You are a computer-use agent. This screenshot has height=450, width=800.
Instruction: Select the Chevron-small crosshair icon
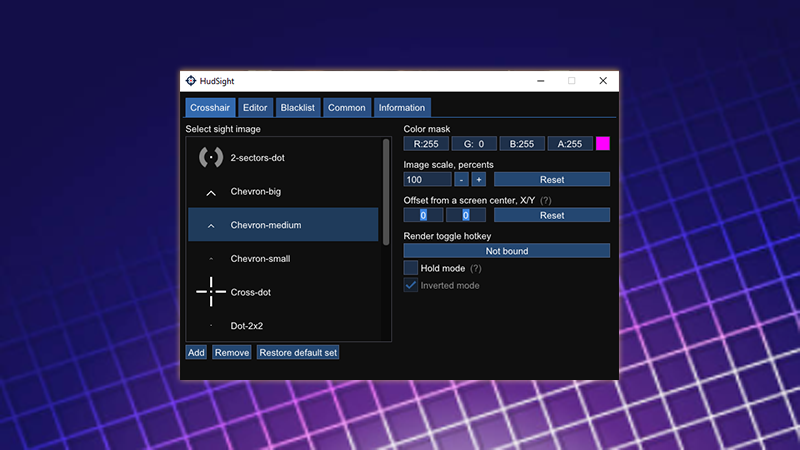[210, 259]
